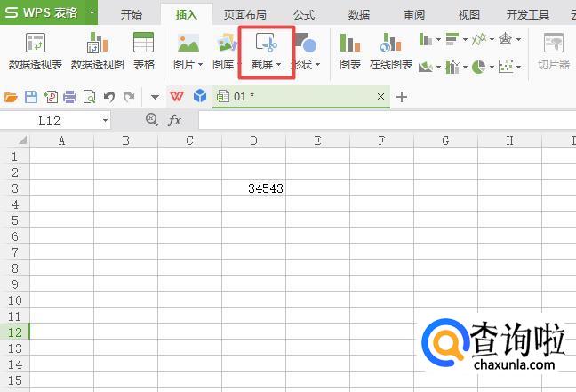Open the Name Box dropdown arrow
This screenshot has width=576, height=392.
pyautogui.click(x=106, y=121)
